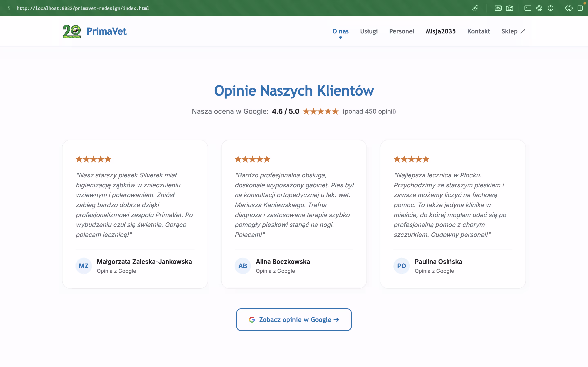The image size is (588, 367).
Task: Click the MZ reviewer avatar
Action: pos(84,266)
